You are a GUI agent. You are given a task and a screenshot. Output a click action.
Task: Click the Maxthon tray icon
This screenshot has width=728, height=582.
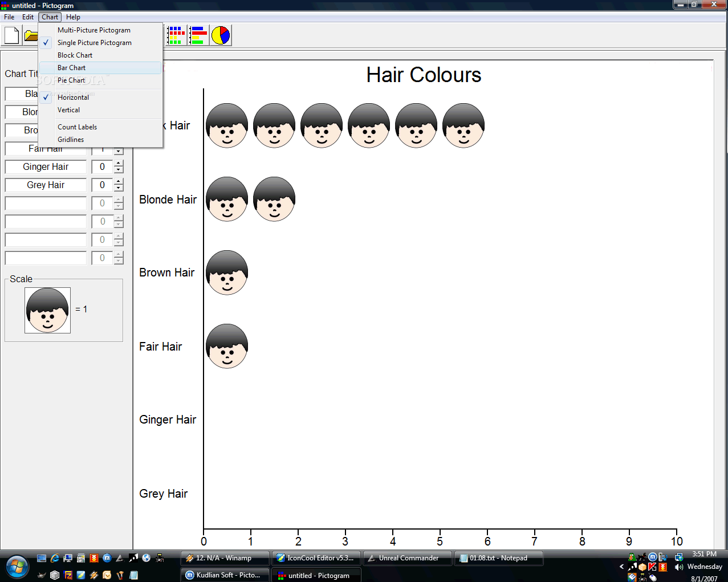(x=653, y=557)
